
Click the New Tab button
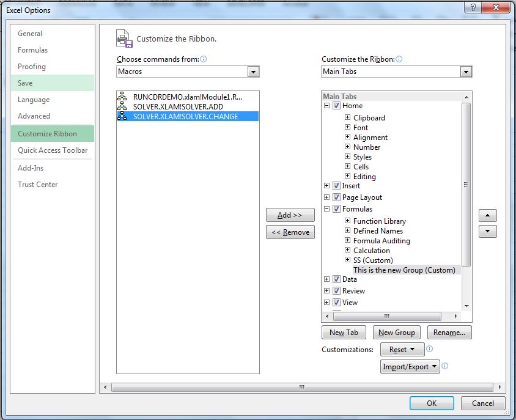344,333
